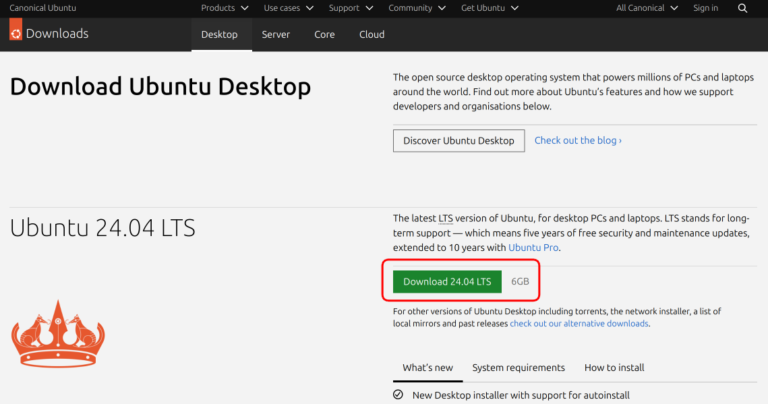Switch to the Server tab

click(x=276, y=34)
